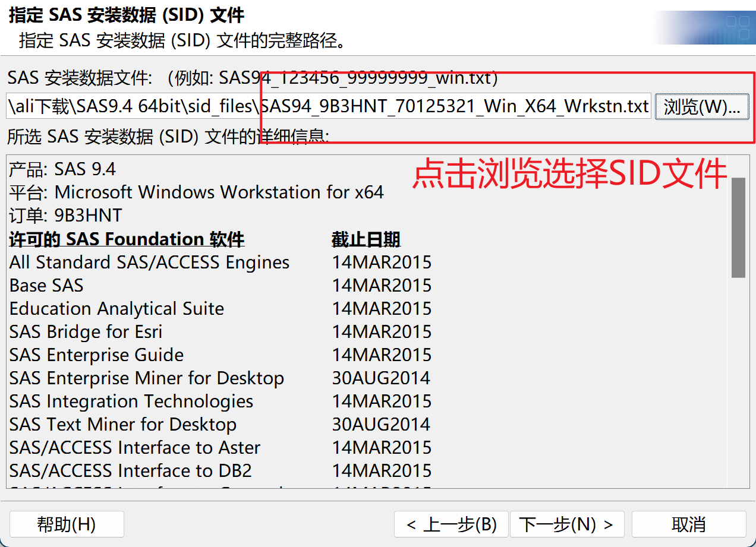Click the '产品: SAS 9.4' line
Image resolution: width=756 pixels, height=547 pixels.
pyautogui.click(x=62, y=170)
